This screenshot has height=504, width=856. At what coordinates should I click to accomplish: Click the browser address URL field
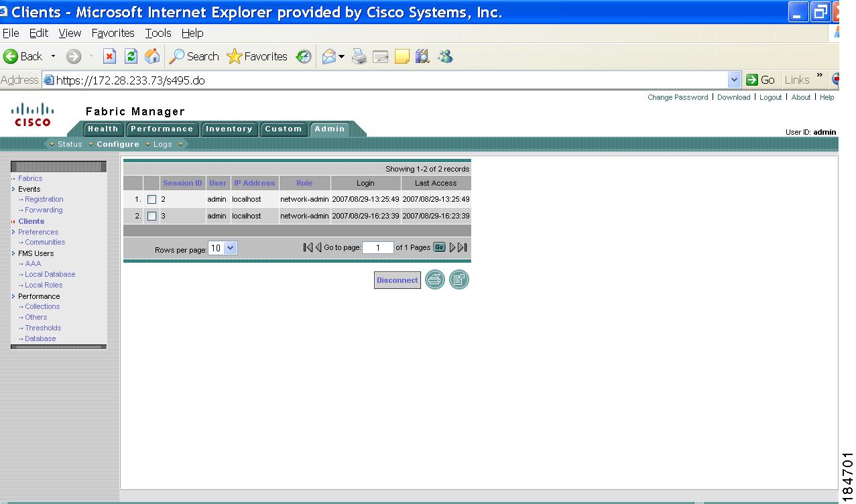(391, 80)
